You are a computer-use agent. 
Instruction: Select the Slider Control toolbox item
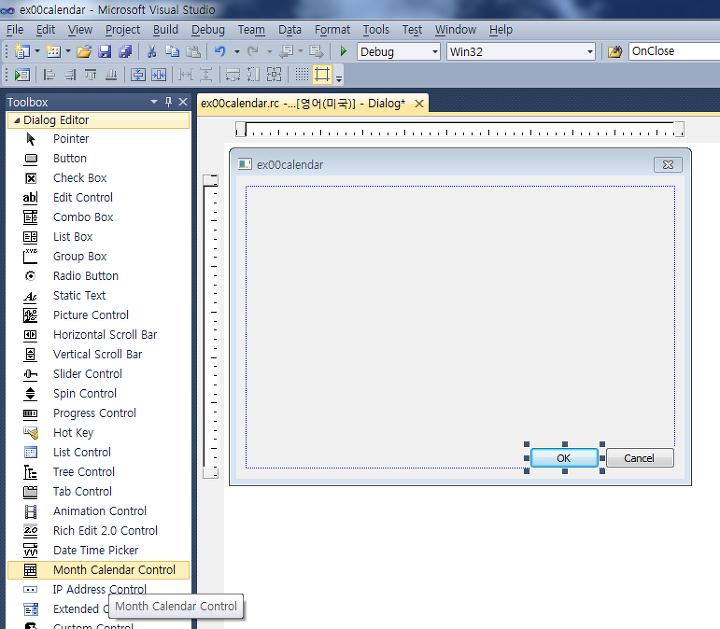point(98,374)
